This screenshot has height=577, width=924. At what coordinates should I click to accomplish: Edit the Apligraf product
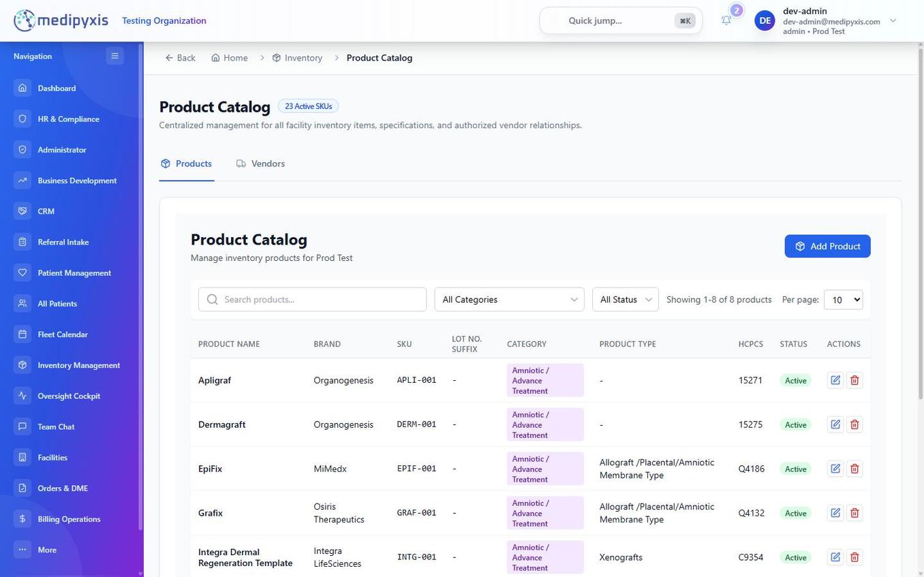(835, 380)
